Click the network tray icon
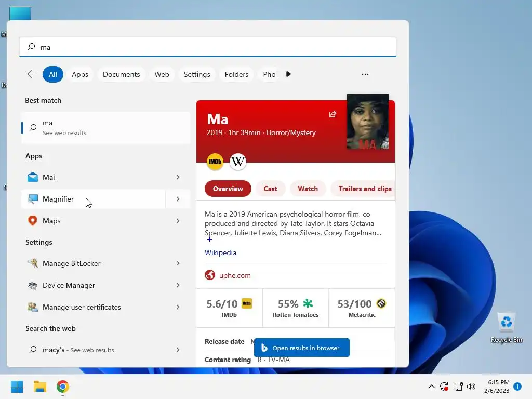The height and width of the screenshot is (399, 532). [x=458, y=387]
